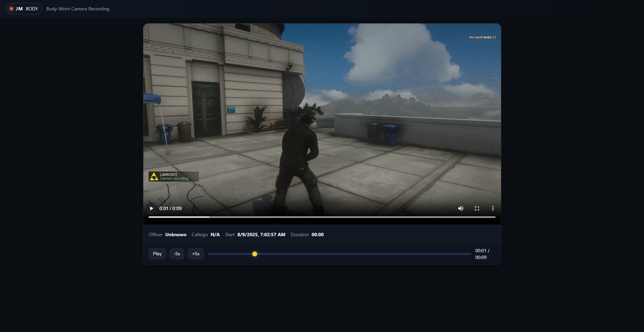Click the Body-Worn Camera Recording title
The width and height of the screenshot is (644, 332).
pos(78,9)
